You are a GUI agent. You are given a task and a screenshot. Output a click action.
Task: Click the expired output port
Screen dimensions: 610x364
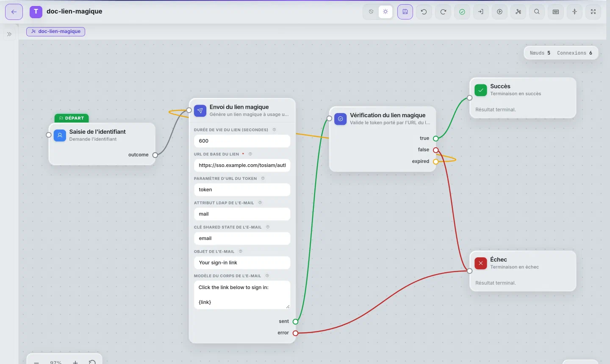pos(436,161)
